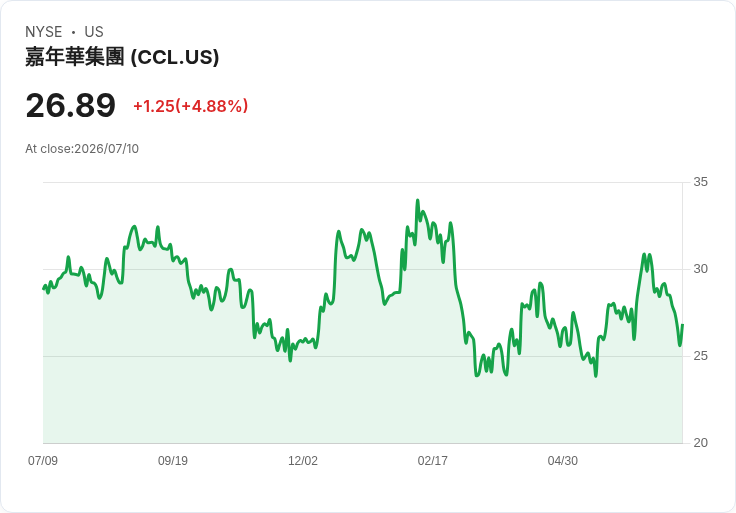736x513 pixels.
Task: Click the highest peak on the chart line
Action: [x=417, y=201]
